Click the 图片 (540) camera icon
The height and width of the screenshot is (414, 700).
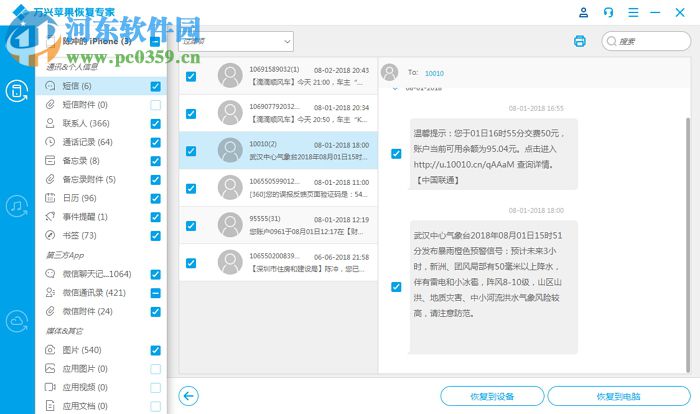point(50,350)
